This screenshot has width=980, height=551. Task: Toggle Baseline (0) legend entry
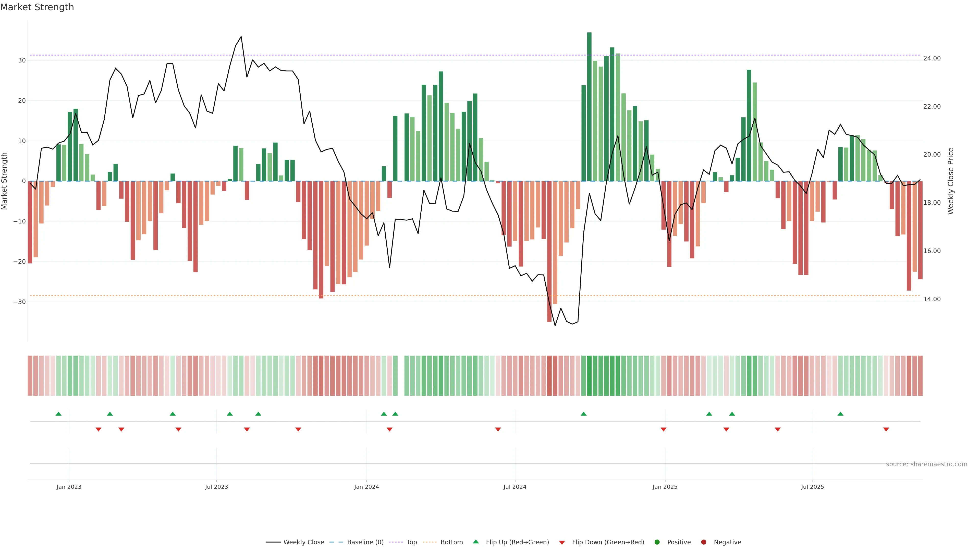365,542
